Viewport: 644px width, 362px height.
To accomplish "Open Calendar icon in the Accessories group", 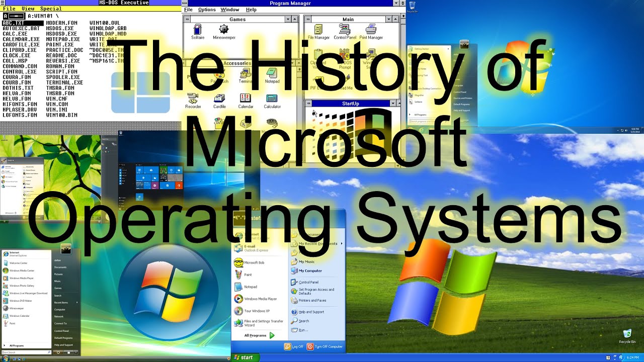I will pyautogui.click(x=246, y=101).
